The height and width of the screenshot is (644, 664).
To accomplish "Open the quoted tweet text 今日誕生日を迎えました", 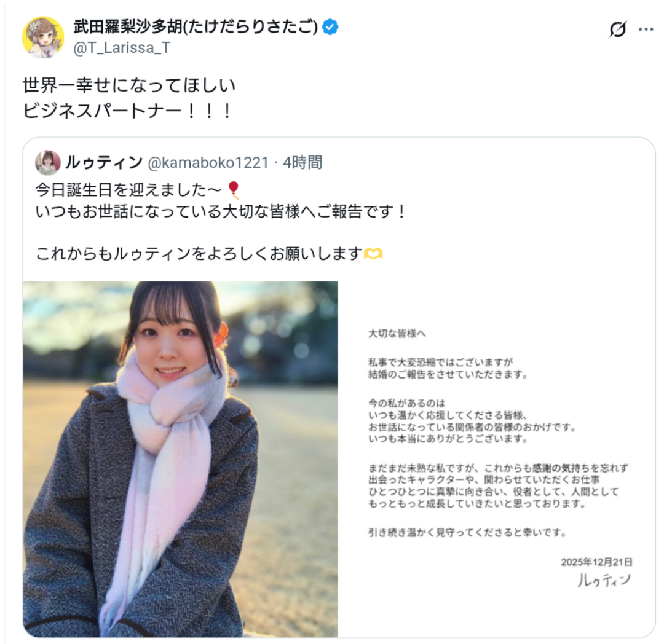I will [x=128, y=190].
